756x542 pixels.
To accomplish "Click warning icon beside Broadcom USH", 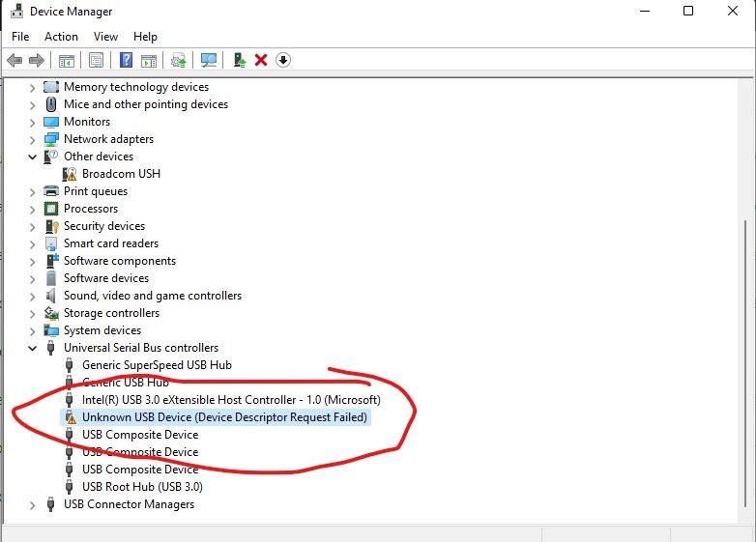I will (70, 174).
